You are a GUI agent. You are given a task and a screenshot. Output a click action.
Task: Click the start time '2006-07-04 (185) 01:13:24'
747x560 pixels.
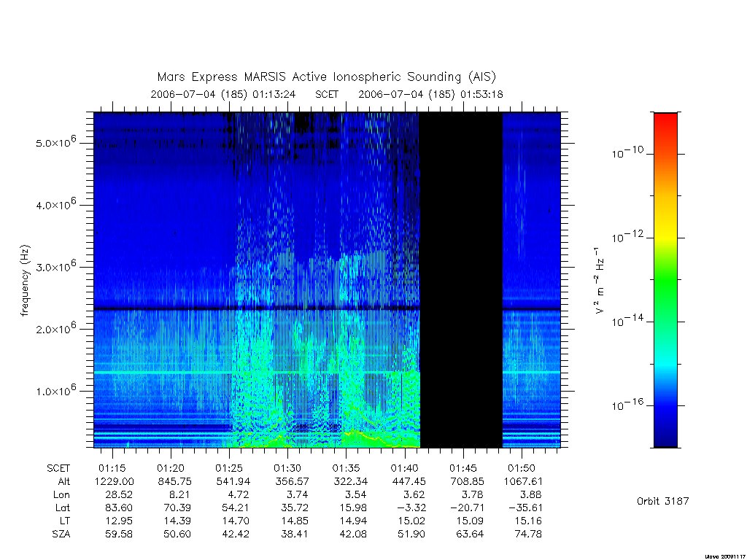(x=223, y=94)
